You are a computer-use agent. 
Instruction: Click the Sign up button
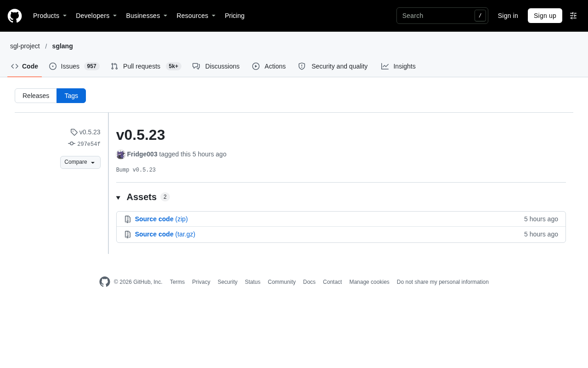(x=545, y=16)
